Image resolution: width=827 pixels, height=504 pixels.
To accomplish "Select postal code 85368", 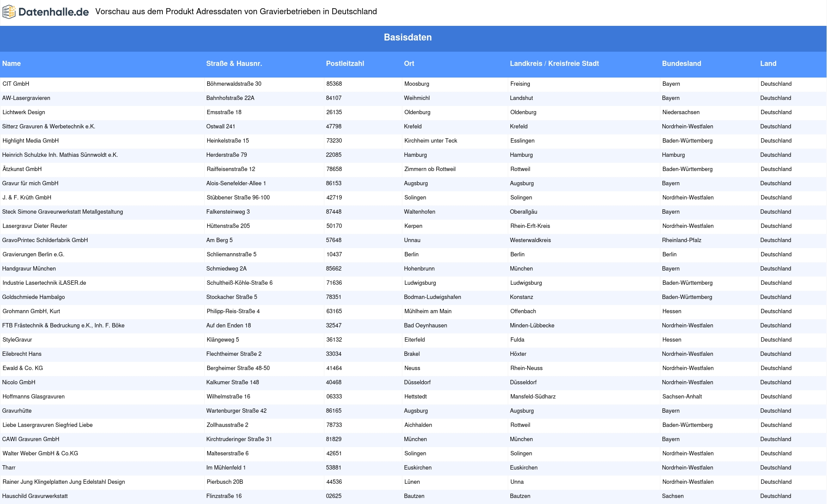I will point(334,84).
